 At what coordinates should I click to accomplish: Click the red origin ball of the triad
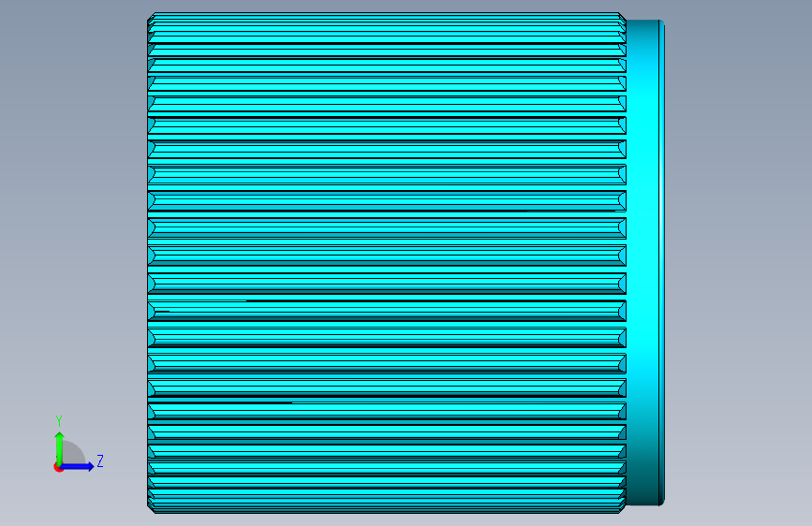pyautogui.click(x=57, y=467)
